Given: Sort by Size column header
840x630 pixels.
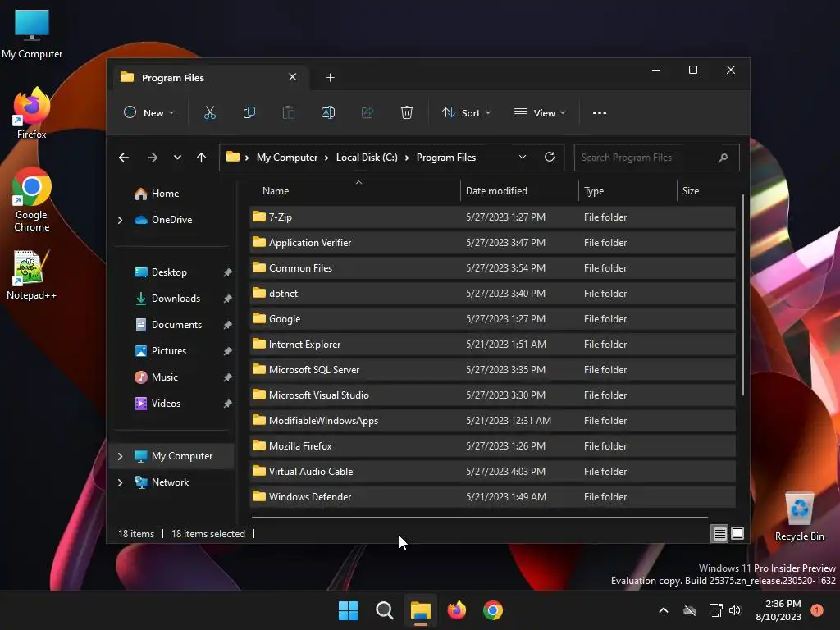Looking at the screenshot, I should point(707,190).
